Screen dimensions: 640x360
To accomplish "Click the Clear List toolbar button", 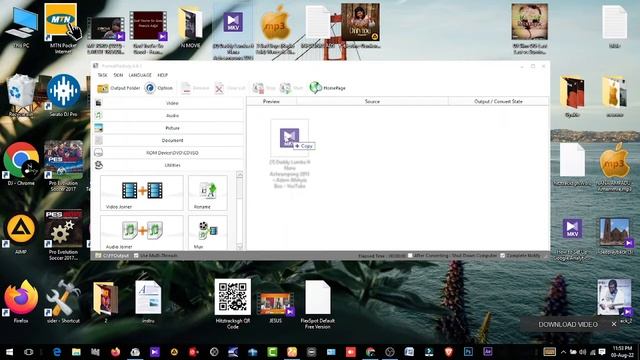I will coord(230,88).
